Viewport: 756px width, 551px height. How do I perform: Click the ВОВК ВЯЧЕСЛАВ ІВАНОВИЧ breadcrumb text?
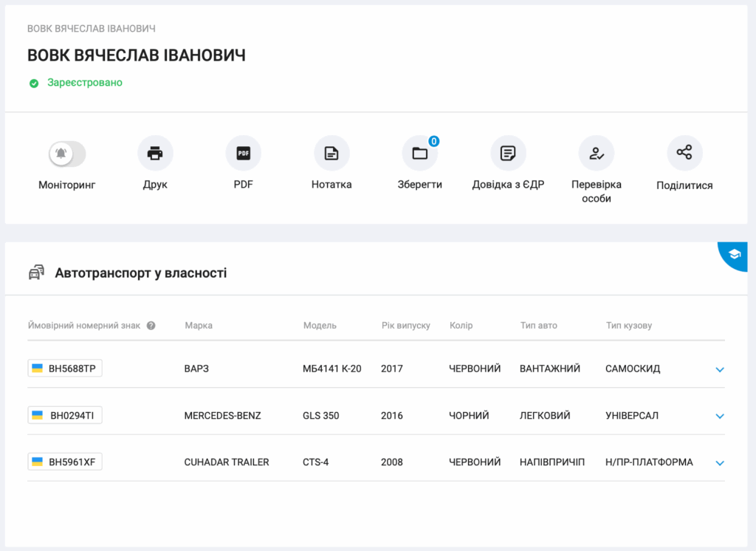click(92, 29)
